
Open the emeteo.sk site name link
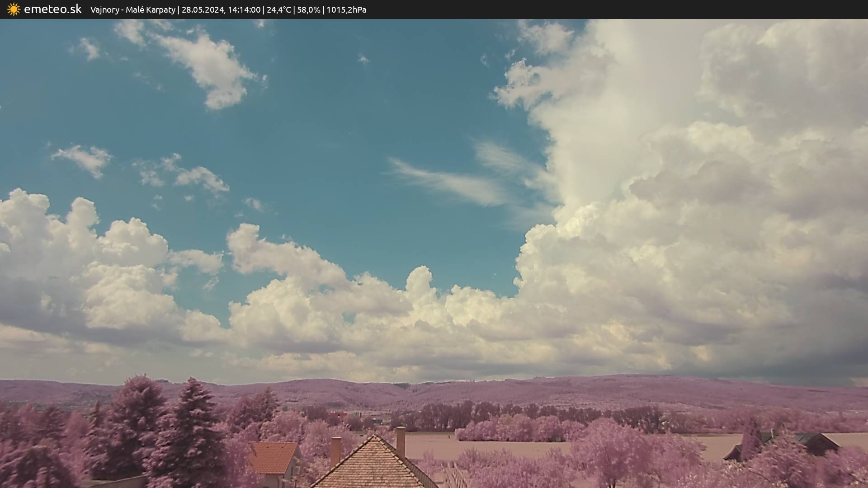[x=53, y=9]
